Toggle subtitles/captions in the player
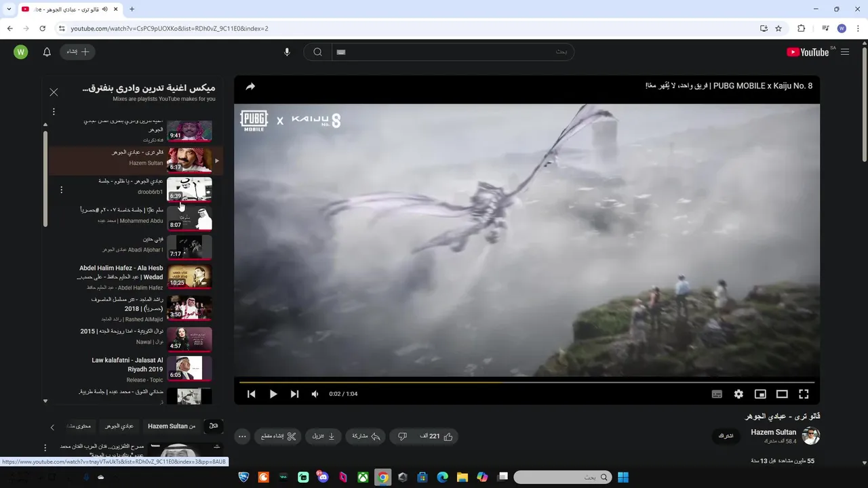Image resolution: width=868 pixels, height=488 pixels. point(717,394)
